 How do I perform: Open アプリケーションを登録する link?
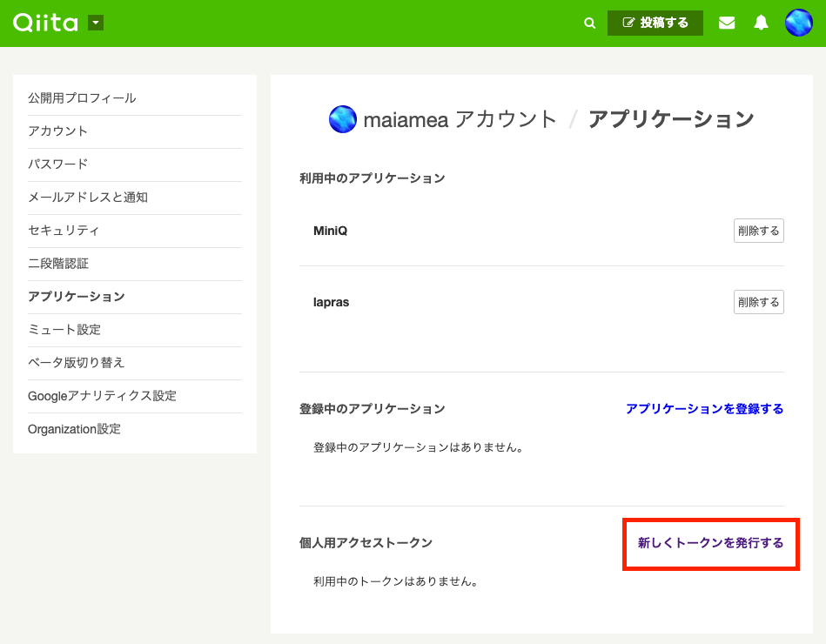pyautogui.click(x=704, y=409)
